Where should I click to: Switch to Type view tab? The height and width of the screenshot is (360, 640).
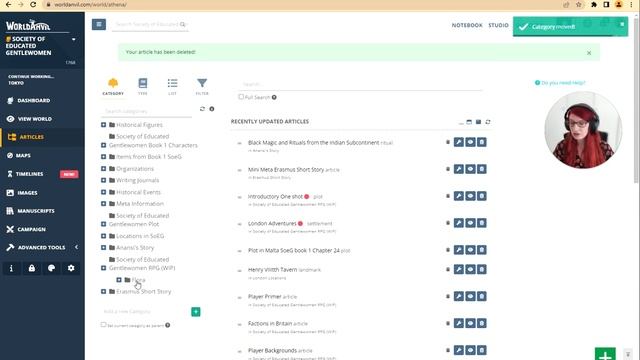tap(143, 87)
